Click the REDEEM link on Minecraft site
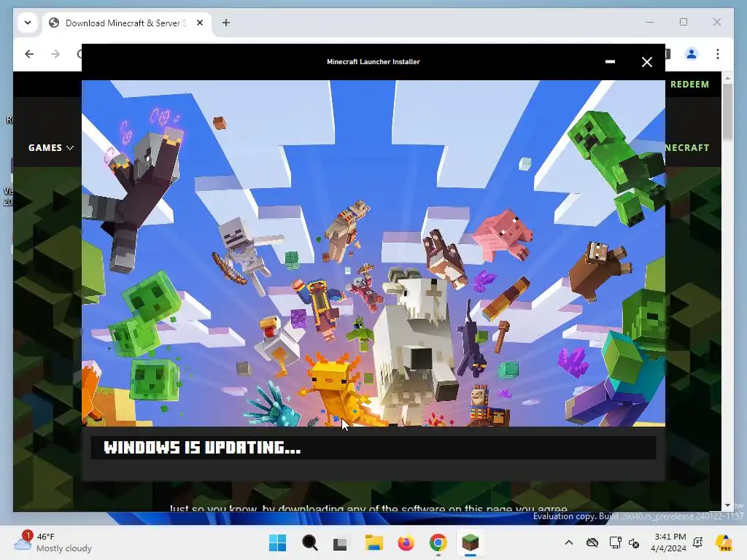Screen dimensions: 747x560 [x=689, y=85]
